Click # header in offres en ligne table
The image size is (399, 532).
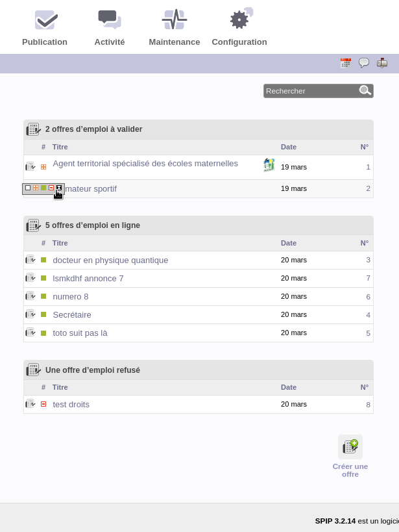tap(43, 243)
